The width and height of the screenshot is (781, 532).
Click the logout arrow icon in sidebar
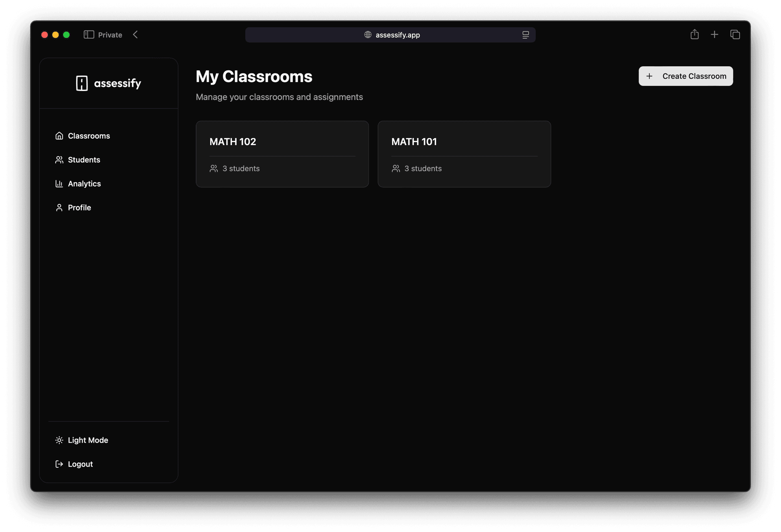(x=59, y=464)
